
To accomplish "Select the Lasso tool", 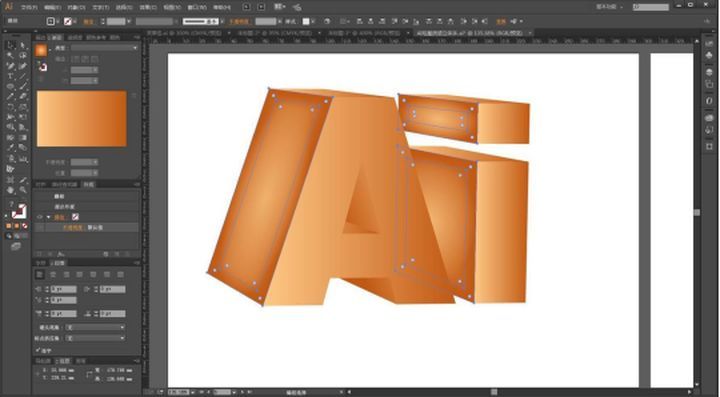I will click(23, 56).
